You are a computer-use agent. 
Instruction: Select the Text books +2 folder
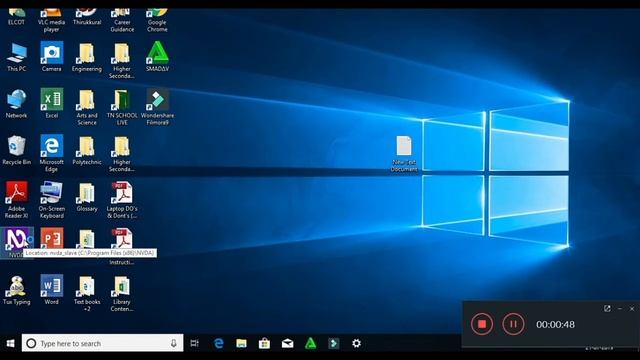click(87, 293)
